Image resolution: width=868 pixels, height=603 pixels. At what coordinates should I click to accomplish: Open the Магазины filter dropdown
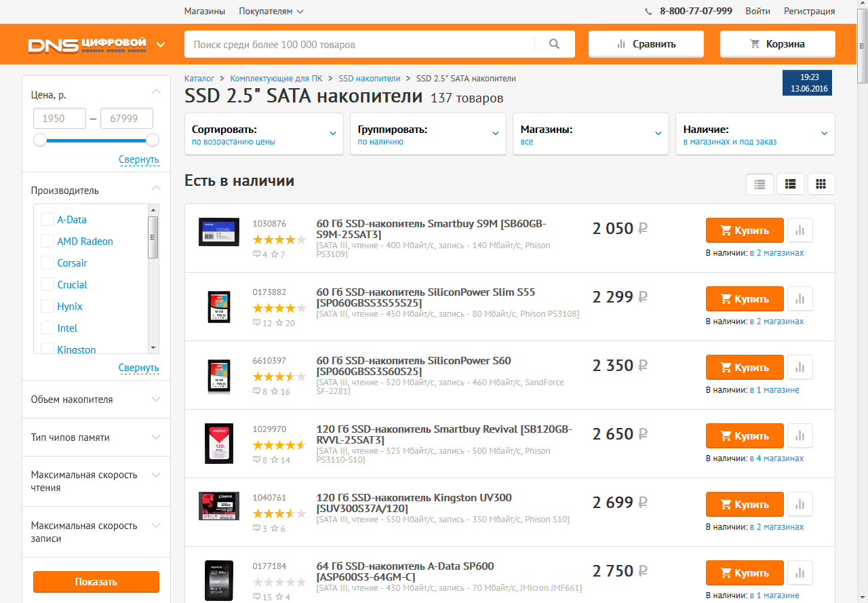591,134
